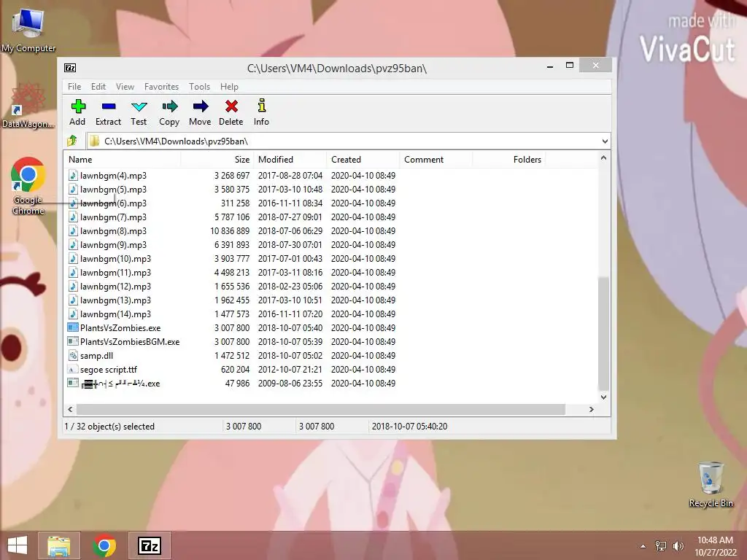747x560 pixels.
Task: Go up one folder level icon
Action: pyautogui.click(x=72, y=141)
